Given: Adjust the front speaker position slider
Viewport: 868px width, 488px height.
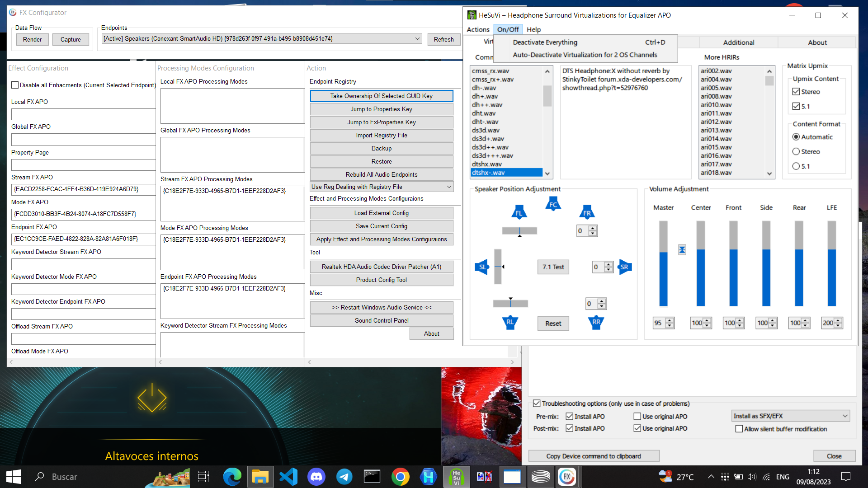Looking at the screenshot, I should (x=519, y=231).
